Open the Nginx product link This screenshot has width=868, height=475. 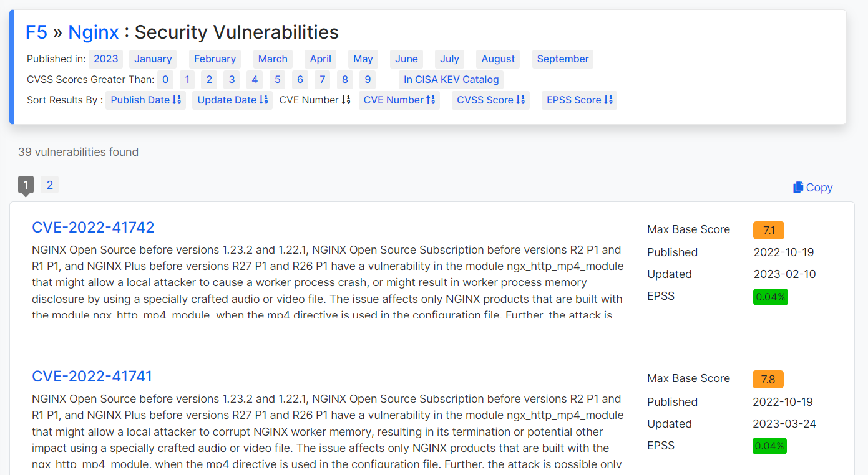click(x=94, y=32)
